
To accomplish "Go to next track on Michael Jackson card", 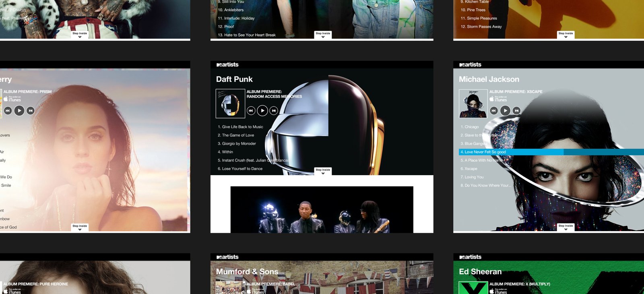I will tap(516, 110).
